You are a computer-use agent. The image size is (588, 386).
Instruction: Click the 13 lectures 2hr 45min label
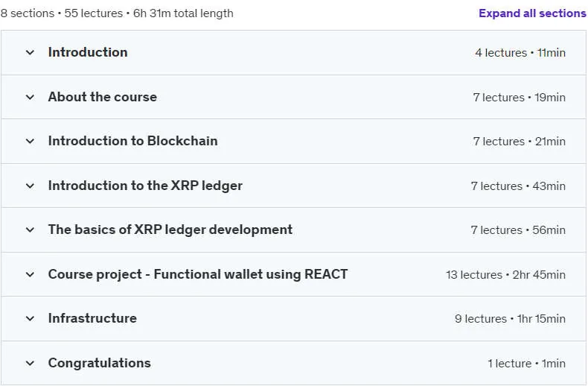coord(505,274)
